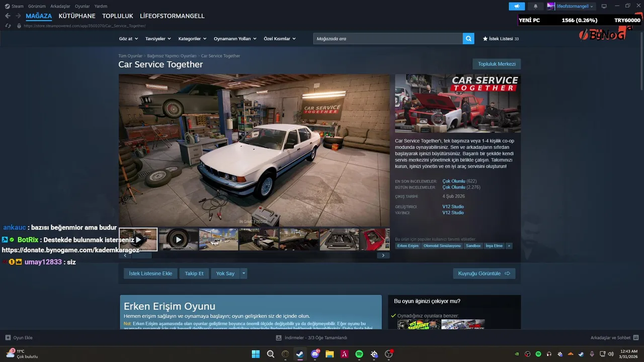Open Spotify from the taskbar
This screenshot has width=644, height=362.
(359, 354)
